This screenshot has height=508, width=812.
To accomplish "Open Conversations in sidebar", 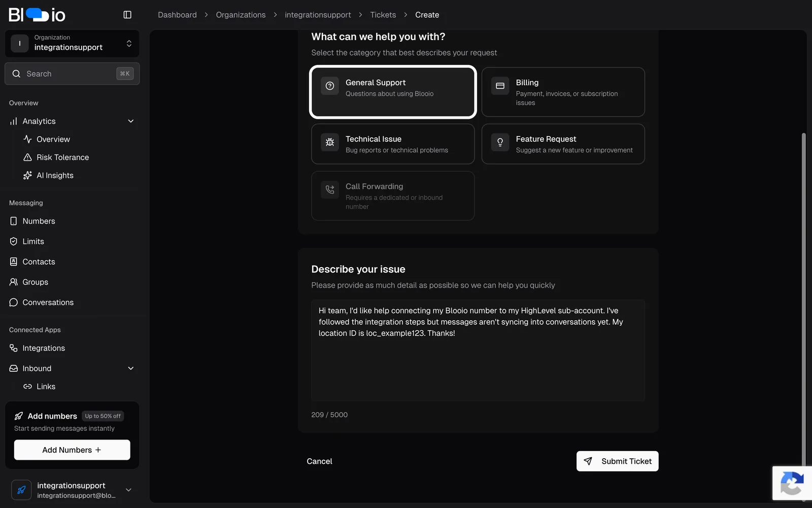I will pos(48,302).
